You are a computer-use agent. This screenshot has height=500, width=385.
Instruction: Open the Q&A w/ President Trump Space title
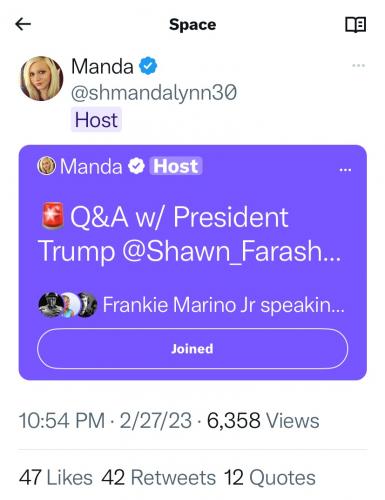190,234
